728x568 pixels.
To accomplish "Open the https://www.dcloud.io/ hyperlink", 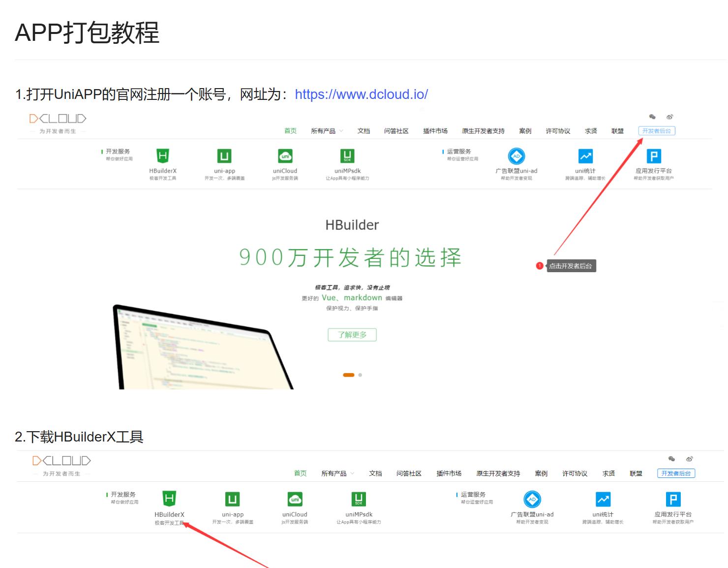I will coord(361,94).
